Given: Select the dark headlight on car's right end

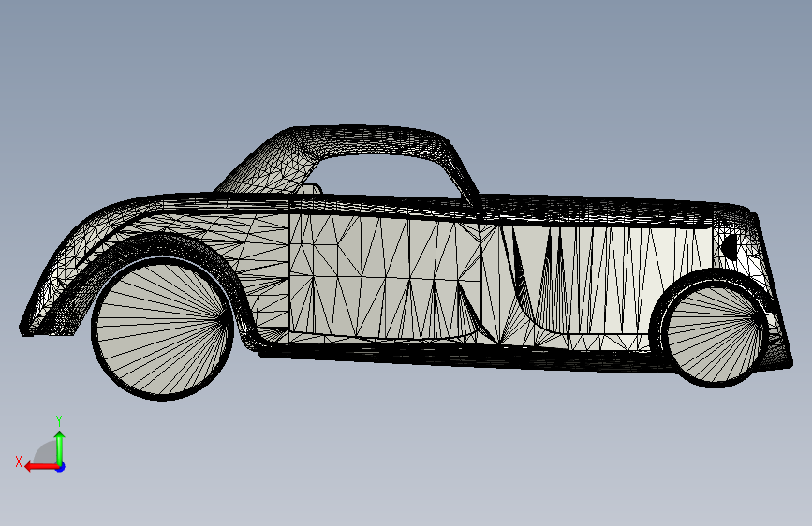Looking at the screenshot, I should [x=730, y=247].
